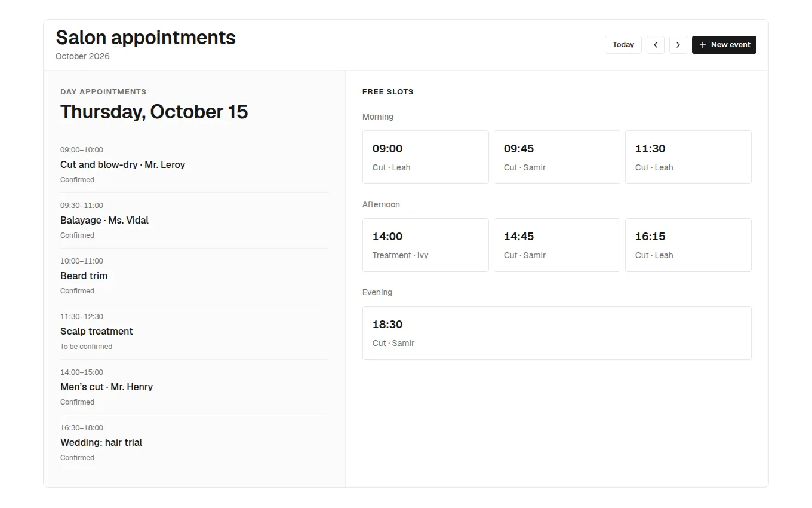Pick the 14:00 Treatment with Ivy slot
The height and width of the screenshot is (508, 812).
(x=426, y=245)
